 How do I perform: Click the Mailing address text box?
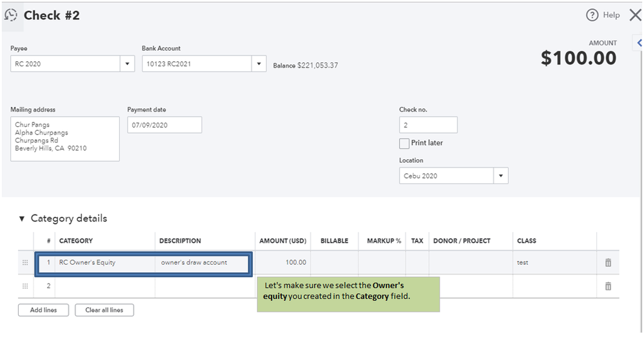tap(65, 139)
